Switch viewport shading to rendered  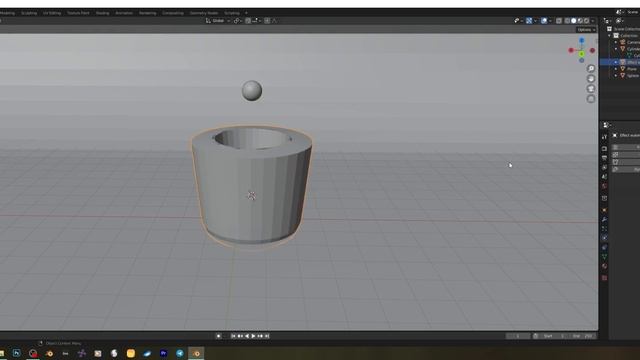pos(587,21)
